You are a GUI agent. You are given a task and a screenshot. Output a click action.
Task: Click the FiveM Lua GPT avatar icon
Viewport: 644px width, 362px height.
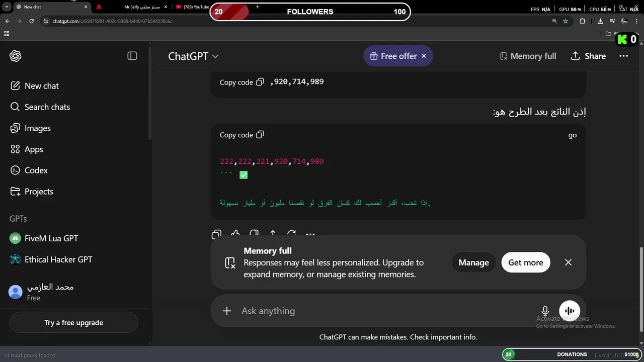click(x=15, y=238)
